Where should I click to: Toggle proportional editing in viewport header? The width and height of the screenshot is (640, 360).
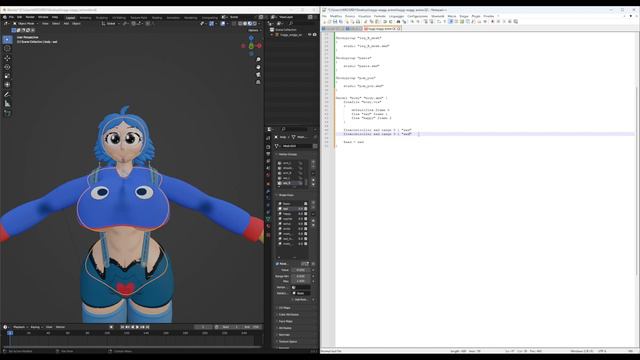click(x=148, y=24)
